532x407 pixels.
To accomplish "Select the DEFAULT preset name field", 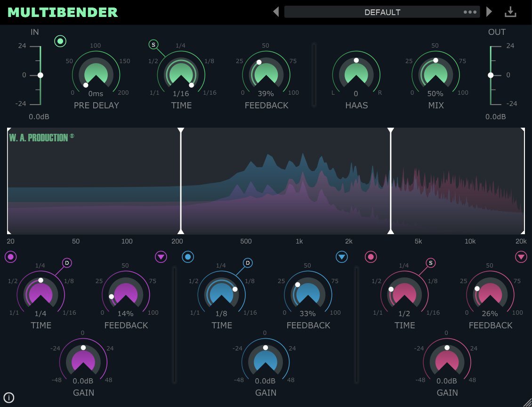I will coord(382,11).
